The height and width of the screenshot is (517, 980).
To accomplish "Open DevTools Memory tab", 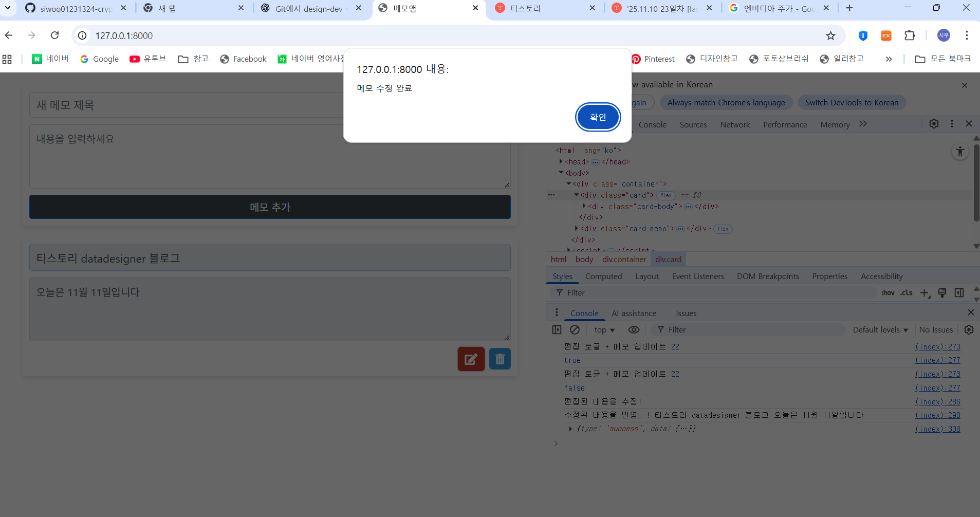I will 835,124.
